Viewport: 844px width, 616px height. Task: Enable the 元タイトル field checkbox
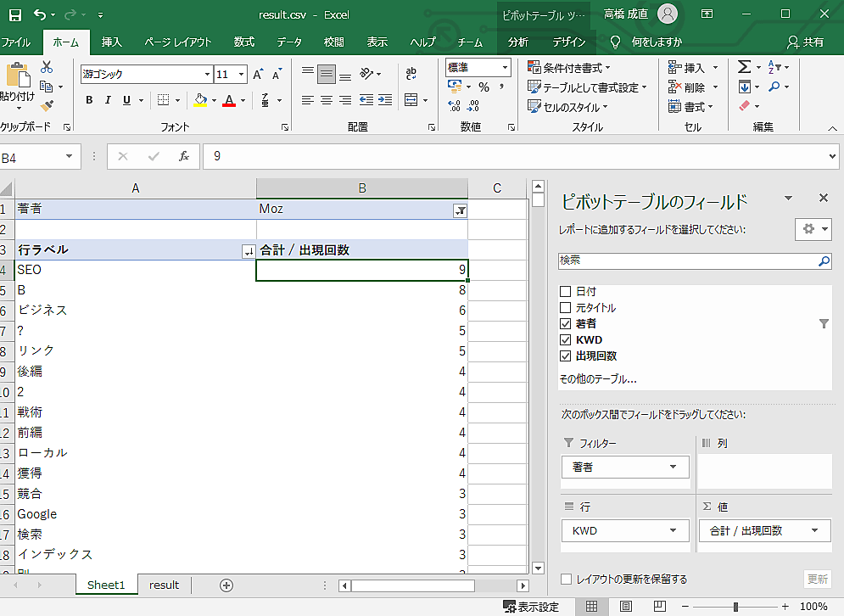[x=566, y=308]
